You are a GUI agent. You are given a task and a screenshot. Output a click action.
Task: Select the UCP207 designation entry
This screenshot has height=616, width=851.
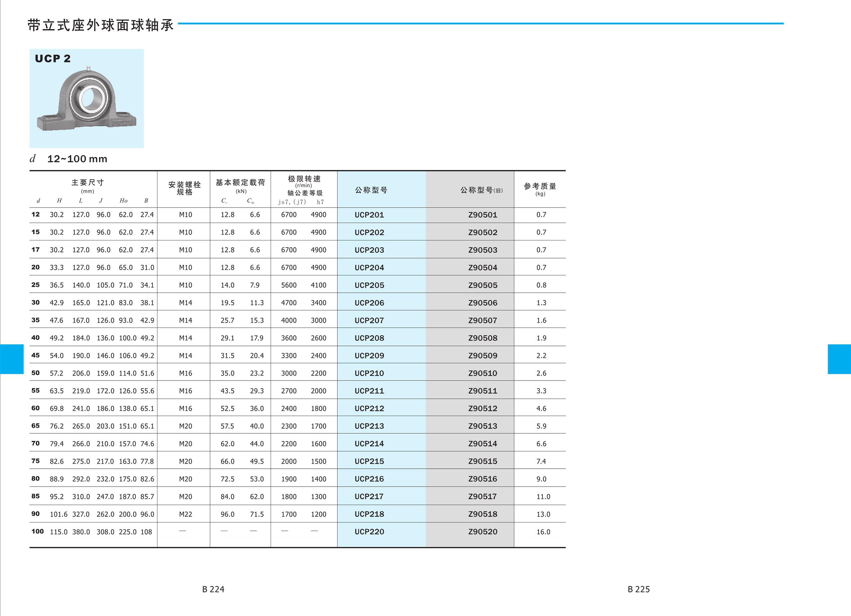(369, 321)
